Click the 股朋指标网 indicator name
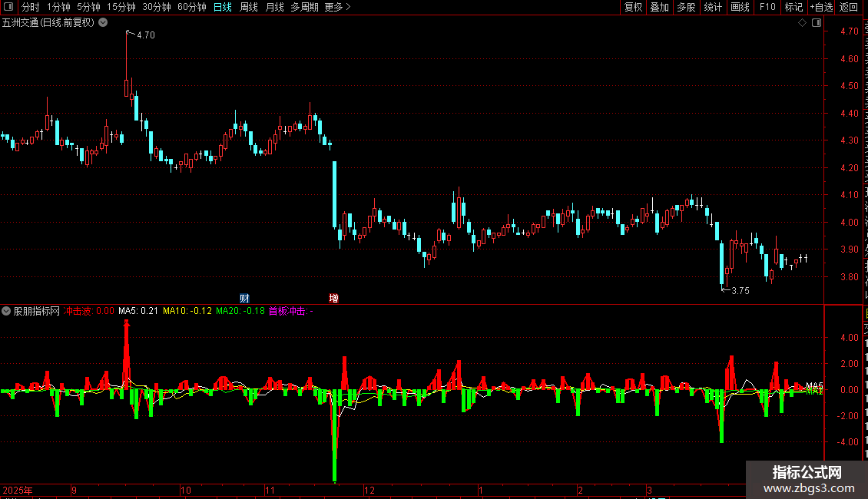Image resolution: width=868 pixels, height=499 pixels. click(37, 311)
